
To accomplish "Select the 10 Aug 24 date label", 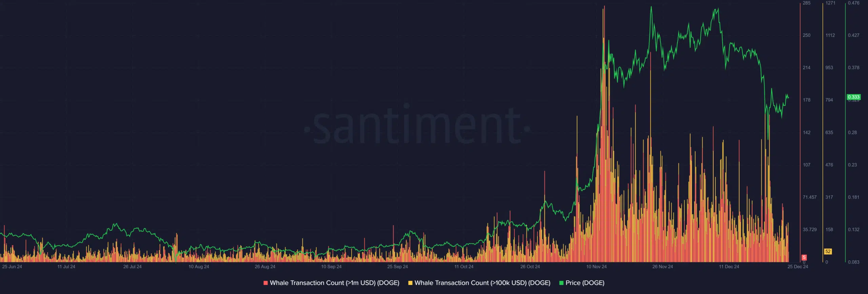I will click(199, 267).
